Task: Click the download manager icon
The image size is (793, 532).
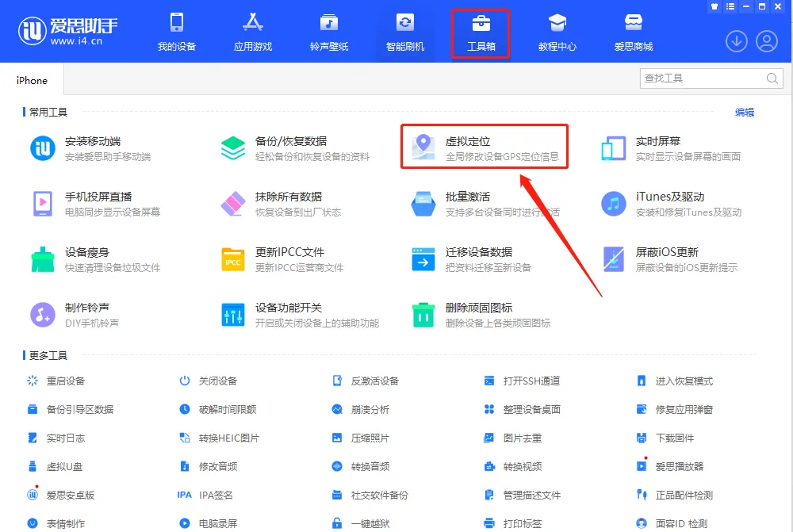Action: (737, 41)
